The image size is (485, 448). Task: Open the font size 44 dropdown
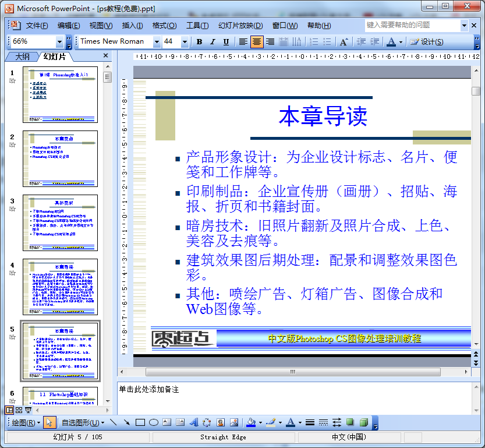[185, 41]
